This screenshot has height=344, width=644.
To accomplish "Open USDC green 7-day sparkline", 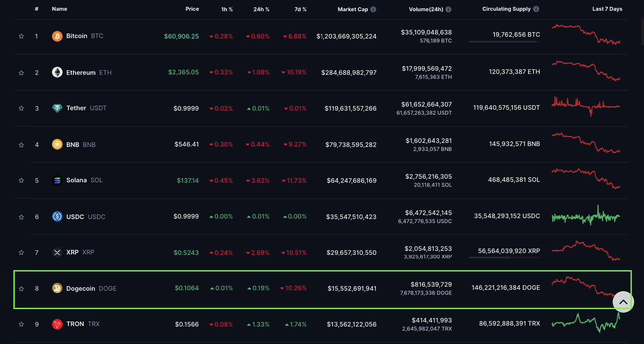I will [586, 216].
